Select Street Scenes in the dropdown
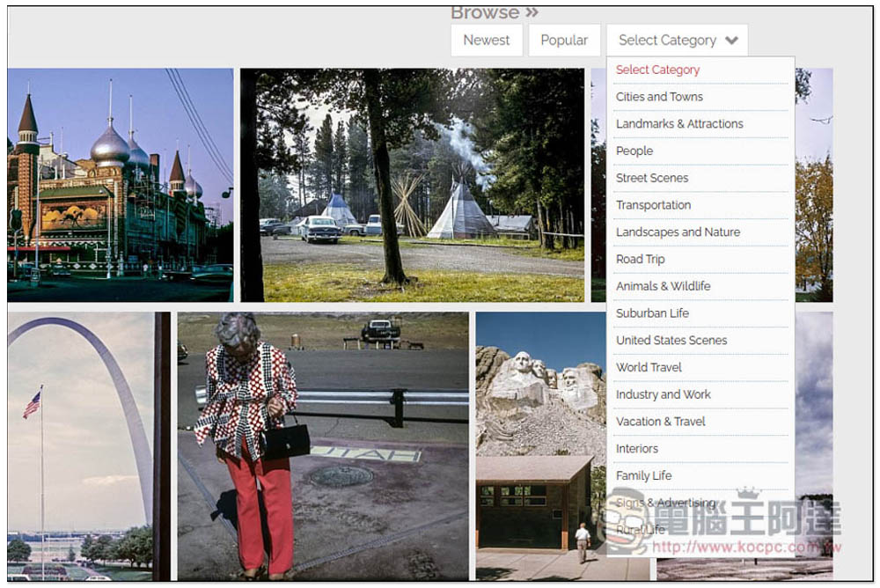 pos(652,178)
